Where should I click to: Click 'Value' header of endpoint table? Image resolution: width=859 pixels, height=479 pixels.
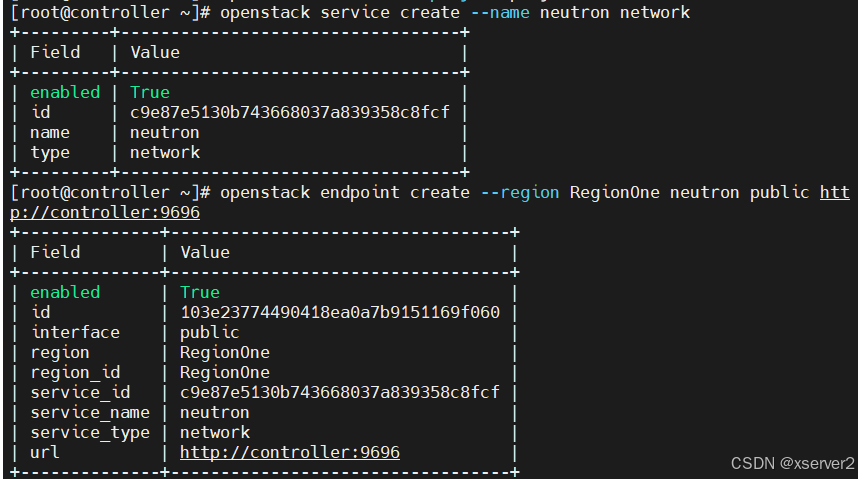205,252
